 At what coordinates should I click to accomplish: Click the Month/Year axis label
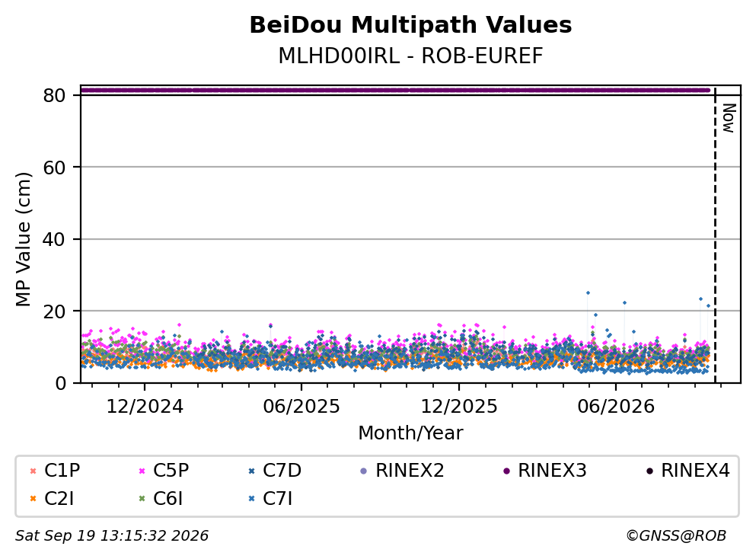tap(410, 433)
